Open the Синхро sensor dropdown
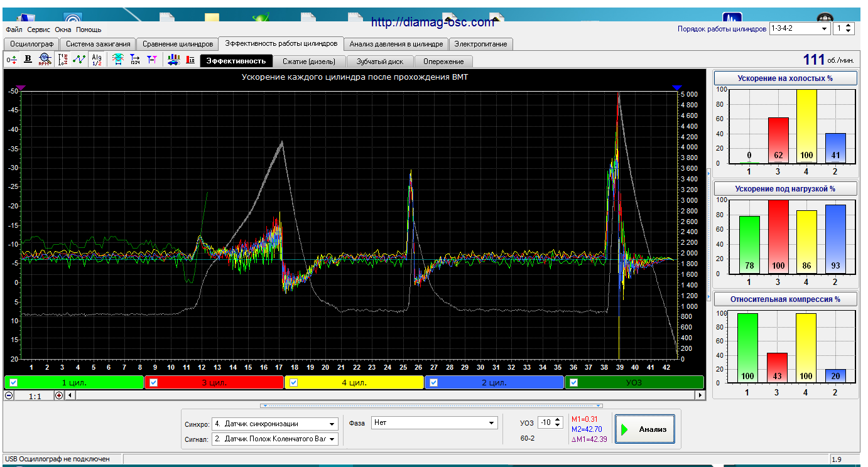 click(x=332, y=424)
